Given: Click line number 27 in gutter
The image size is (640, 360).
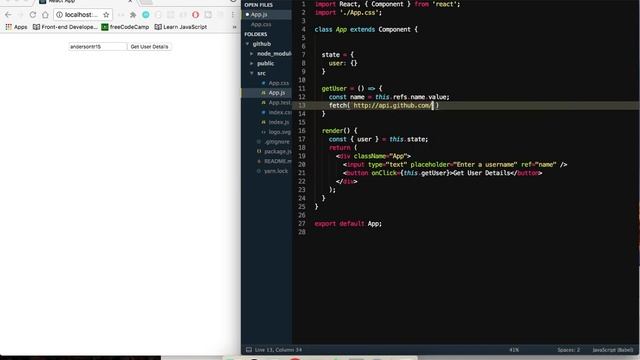Looking at the screenshot, I should 302,224.
